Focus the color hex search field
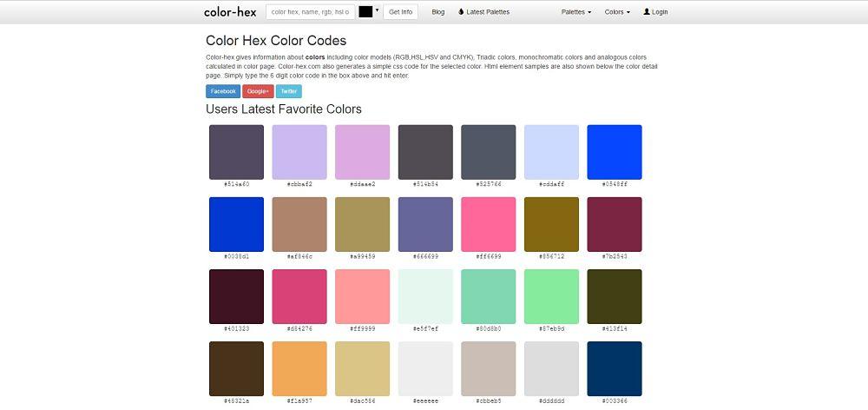The image size is (868, 410). click(310, 12)
